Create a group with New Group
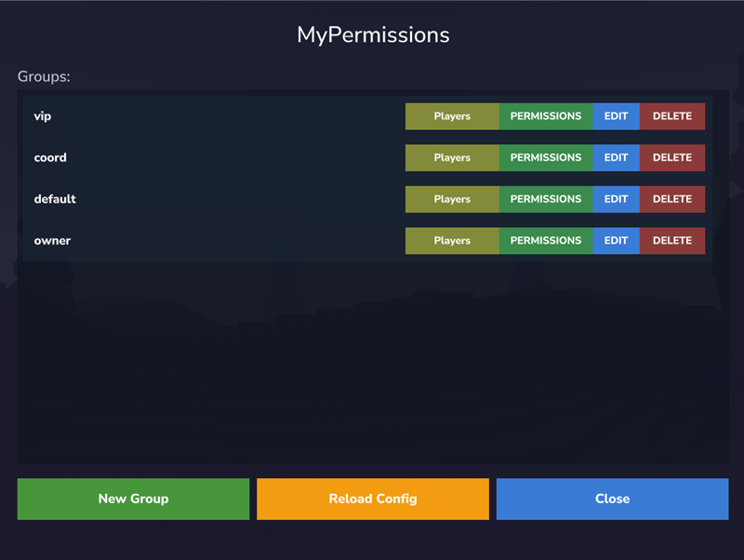The height and width of the screenshot is (560, 744). 133,499
